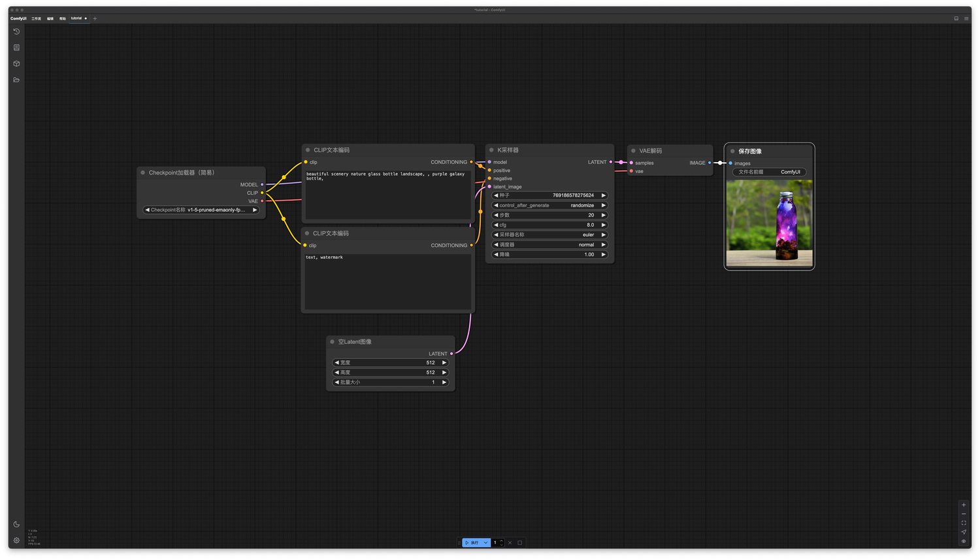Screen dimensions: 980x559
Task: Toggle link visibility eye icon
Action: click(964, 541)
